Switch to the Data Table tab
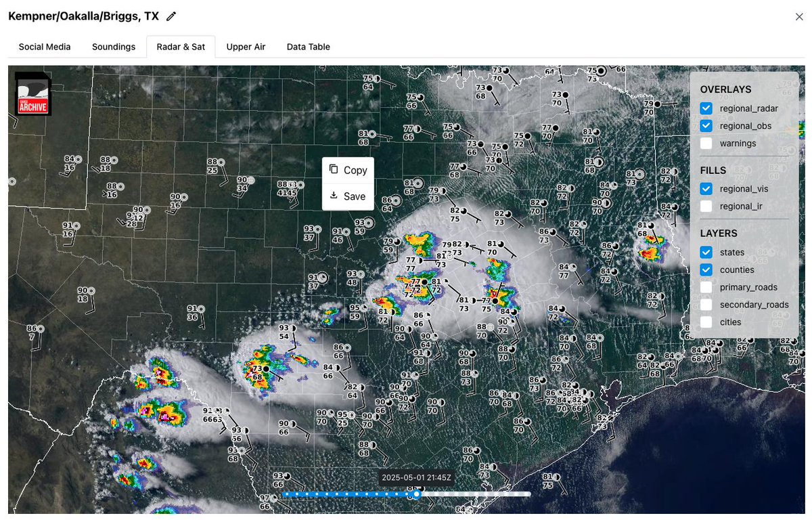Viewport: 812px width, 522px height. click(x=309, y=47)
